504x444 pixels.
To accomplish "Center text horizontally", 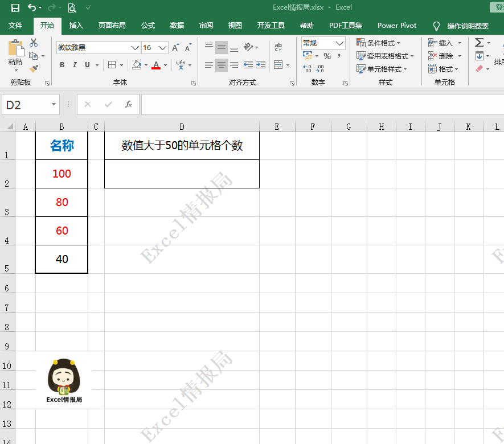I will click(x=222, y=65).
